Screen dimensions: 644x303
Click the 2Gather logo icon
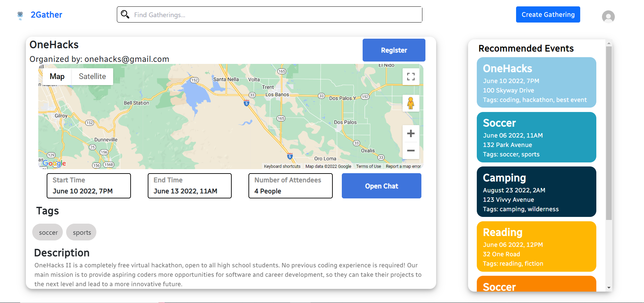[x=20, y=15]
